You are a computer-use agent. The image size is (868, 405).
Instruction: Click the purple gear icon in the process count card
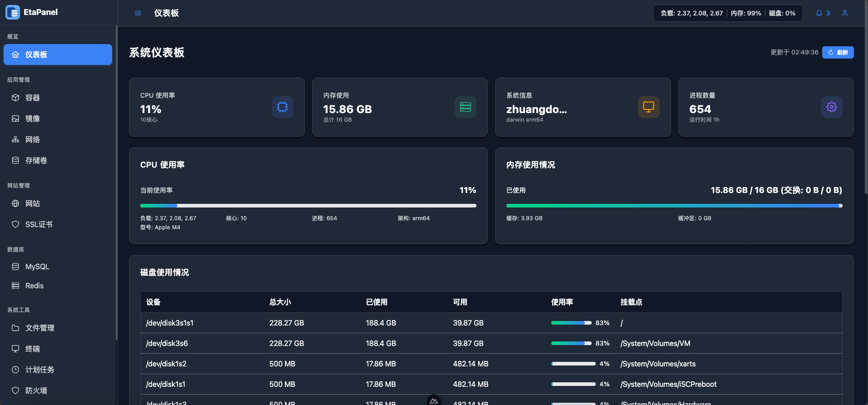[832, 107]
